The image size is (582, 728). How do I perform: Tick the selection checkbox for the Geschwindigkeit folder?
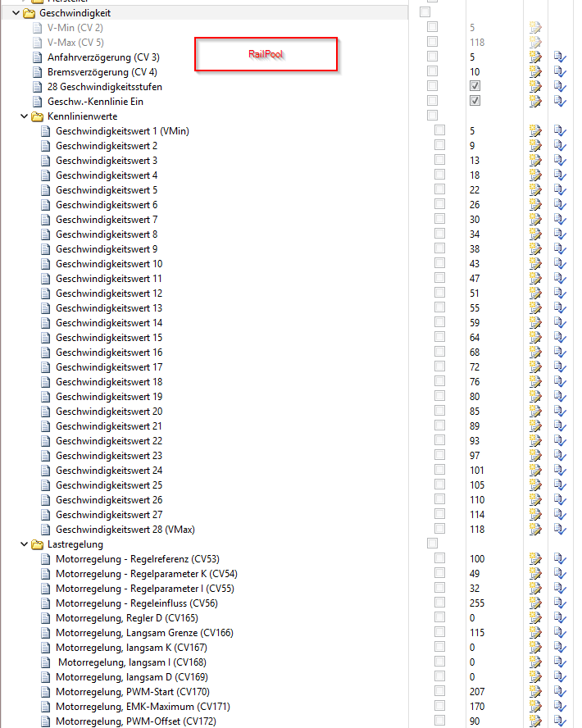pos(425,12)
